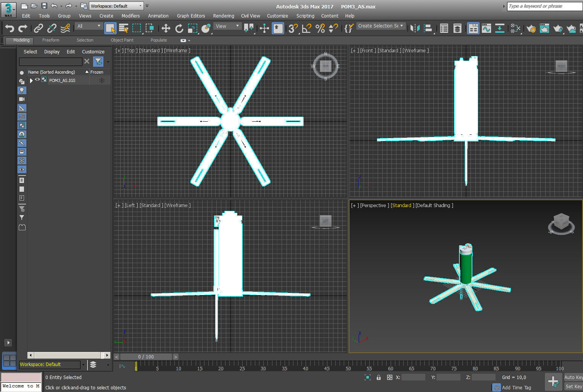The height and width of the screenshot is (392, 583).
Task: Click the Bind to Space Warp icon
Action: [x=65, y=28]
